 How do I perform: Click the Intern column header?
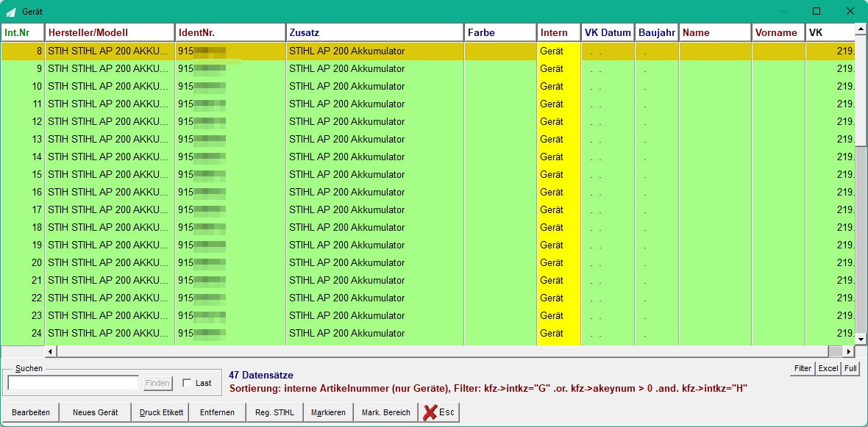(559, 32)
